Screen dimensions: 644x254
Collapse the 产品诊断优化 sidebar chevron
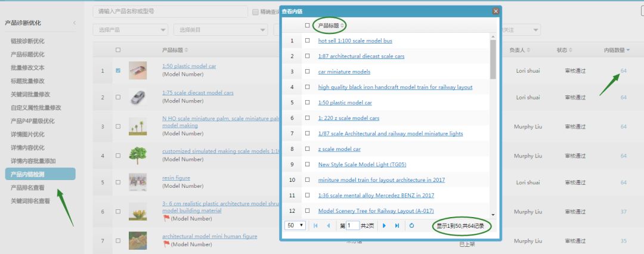point(75,23)
